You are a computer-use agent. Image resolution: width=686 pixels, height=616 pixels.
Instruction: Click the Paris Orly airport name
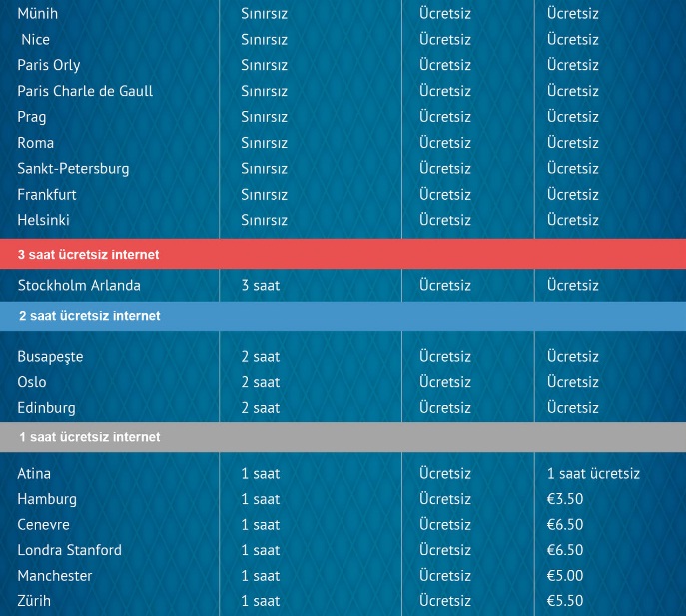click(49, 65)
